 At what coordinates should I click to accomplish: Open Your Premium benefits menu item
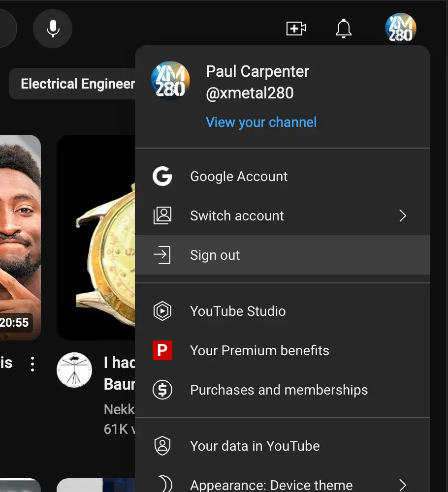259,350
